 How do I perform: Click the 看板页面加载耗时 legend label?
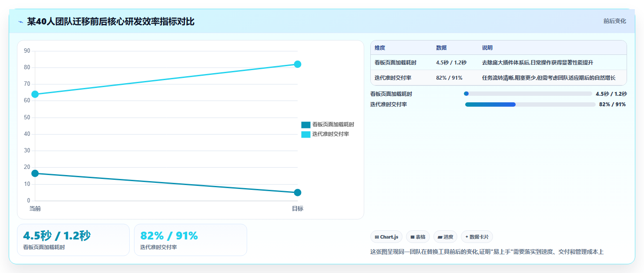pos(333,125)
